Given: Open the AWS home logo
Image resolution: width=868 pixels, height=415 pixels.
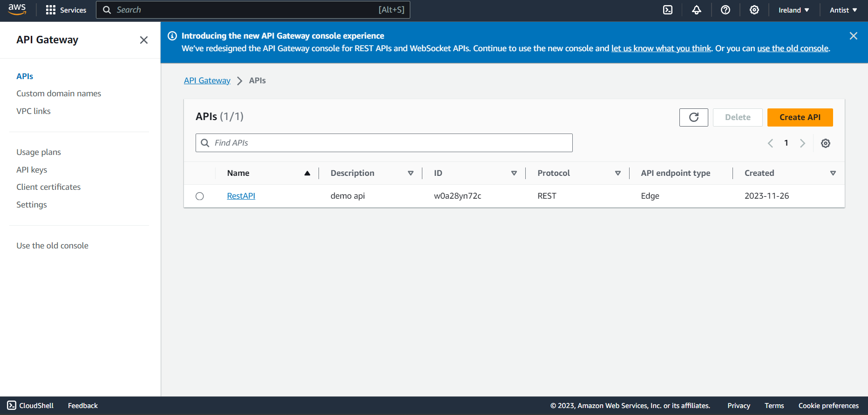Looking at the screenshot, I should pyautogui.click(x=17, y=10).
